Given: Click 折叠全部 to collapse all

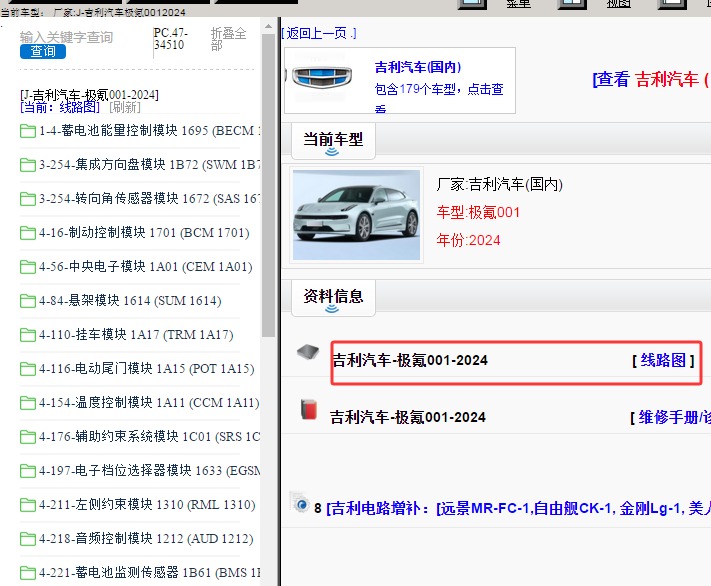Looking at the screenshot, I should click(x=228, y=39).
